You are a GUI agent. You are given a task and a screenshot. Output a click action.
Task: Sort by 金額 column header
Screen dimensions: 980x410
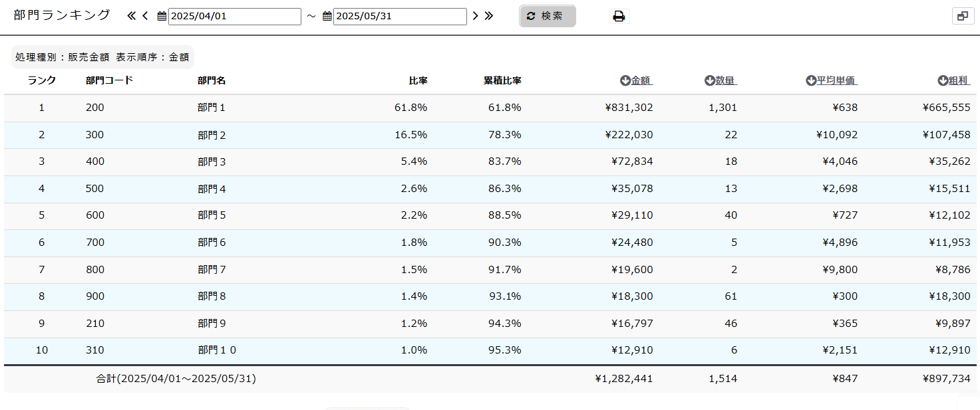coord(636,81)
